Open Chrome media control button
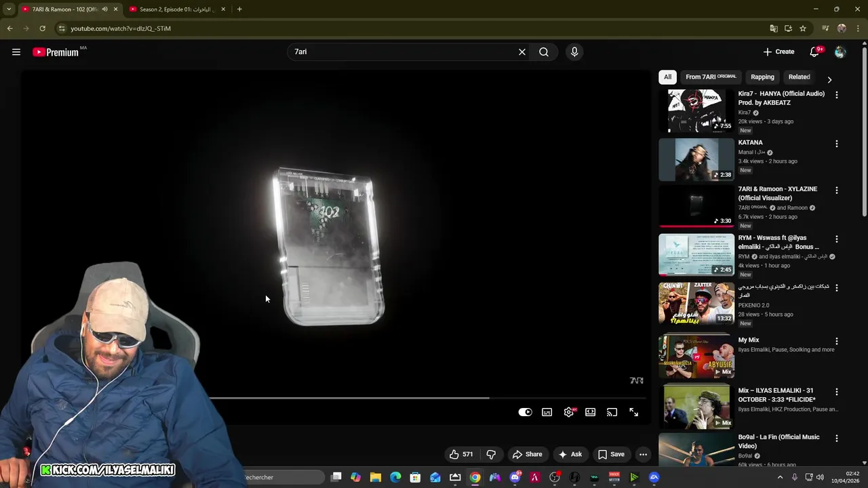 click(825, 28)
